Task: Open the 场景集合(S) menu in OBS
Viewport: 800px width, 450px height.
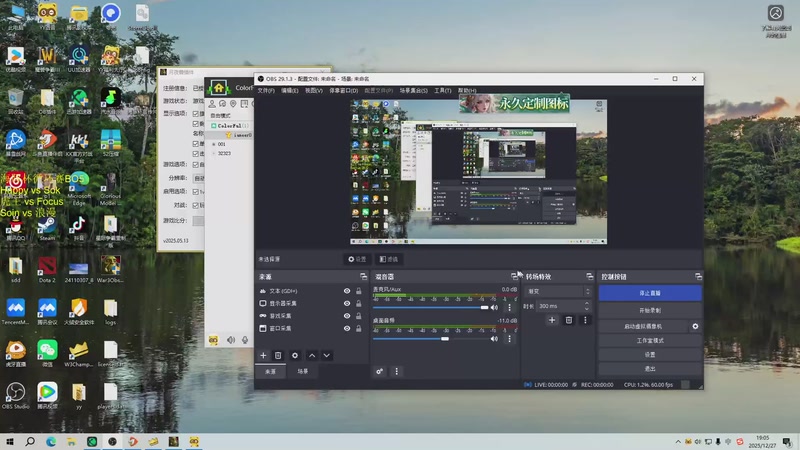Action: click(x=413, y=90)
